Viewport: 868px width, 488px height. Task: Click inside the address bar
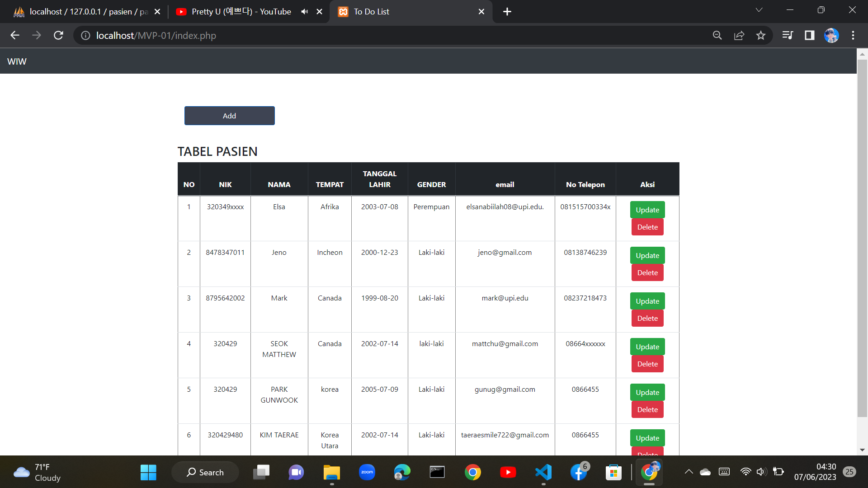coord(316,35)
